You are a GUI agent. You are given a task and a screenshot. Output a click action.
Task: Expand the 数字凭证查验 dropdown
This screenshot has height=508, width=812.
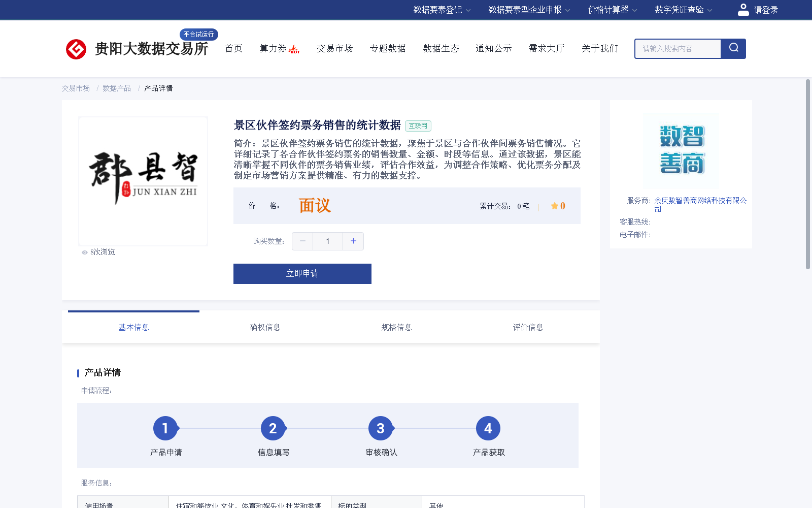(x=684, y=10)
